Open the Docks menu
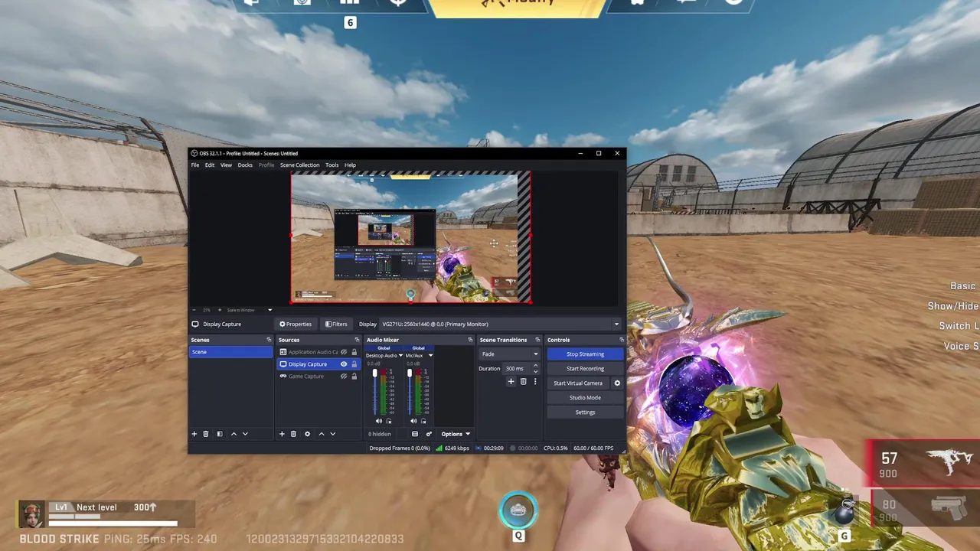 coord(245,165)
